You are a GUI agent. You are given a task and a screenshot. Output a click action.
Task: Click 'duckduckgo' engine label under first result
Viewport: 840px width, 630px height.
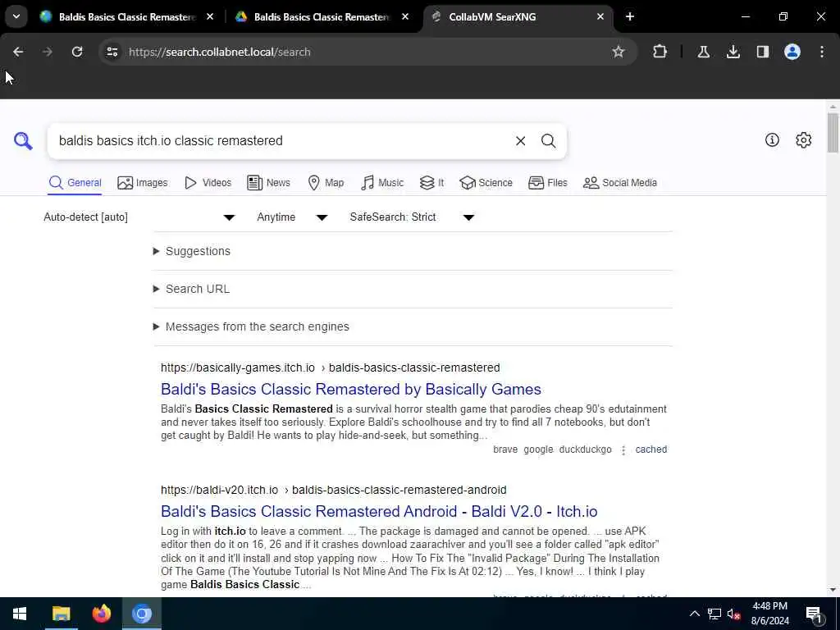click(585, 450)
